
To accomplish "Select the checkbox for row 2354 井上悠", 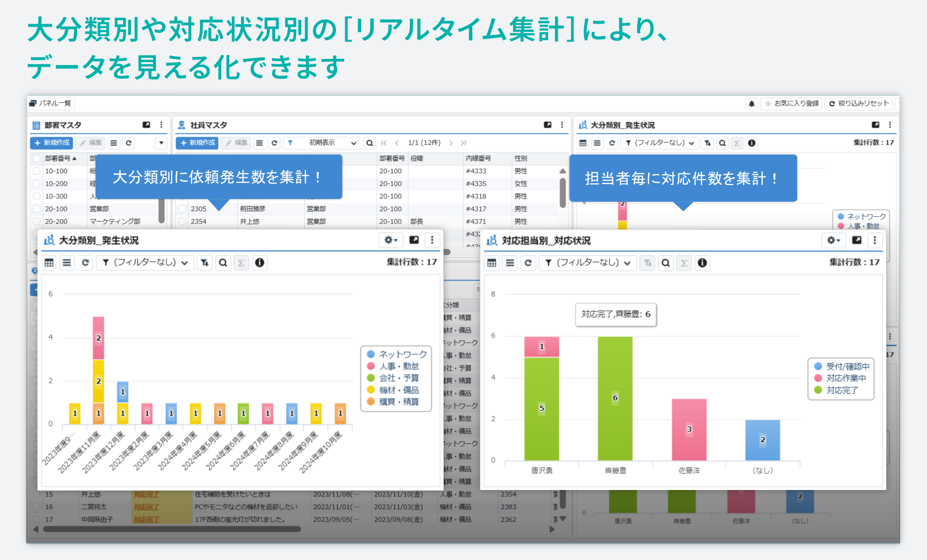I will [x=182, y=222].
